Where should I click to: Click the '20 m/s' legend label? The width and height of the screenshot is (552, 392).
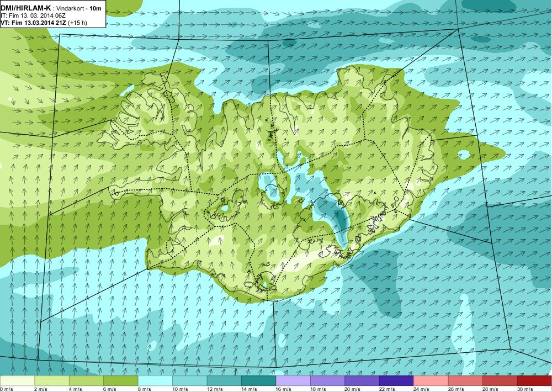pos(353,389)
